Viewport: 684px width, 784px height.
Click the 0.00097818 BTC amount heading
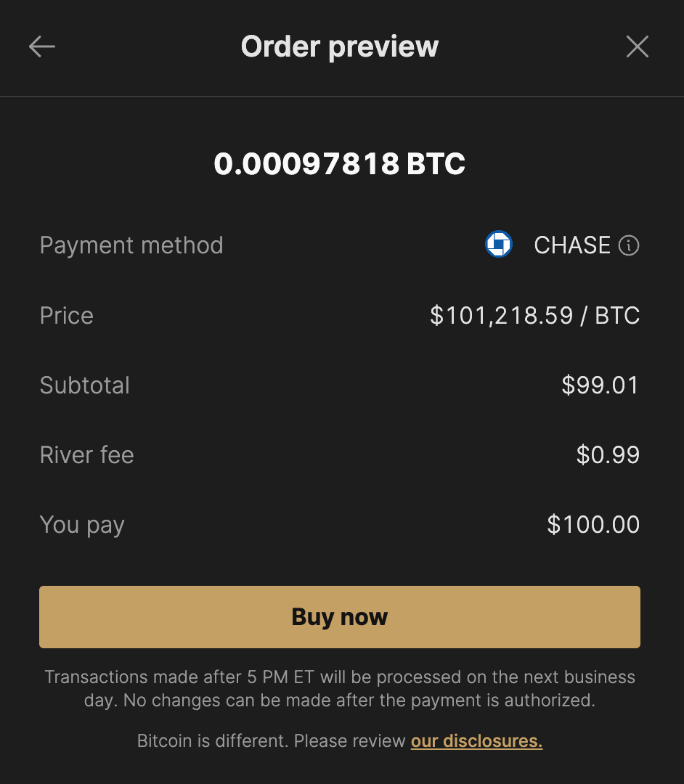click(x=340, y=163)
